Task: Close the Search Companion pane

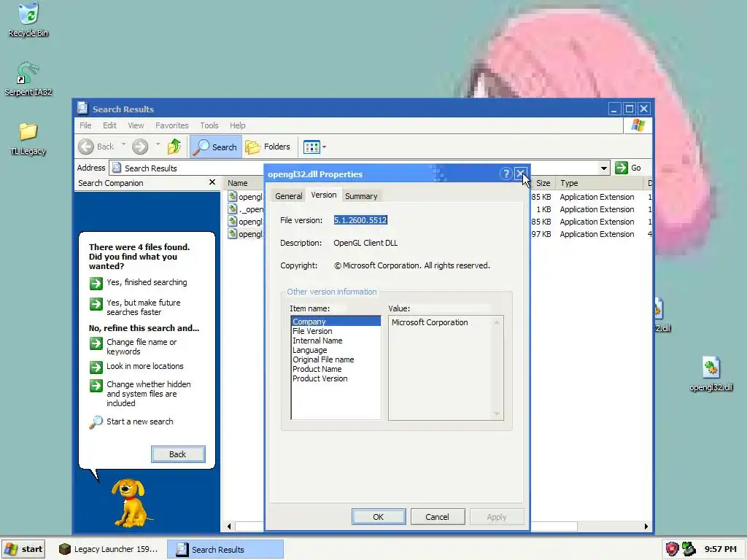Action: [212, 182]
